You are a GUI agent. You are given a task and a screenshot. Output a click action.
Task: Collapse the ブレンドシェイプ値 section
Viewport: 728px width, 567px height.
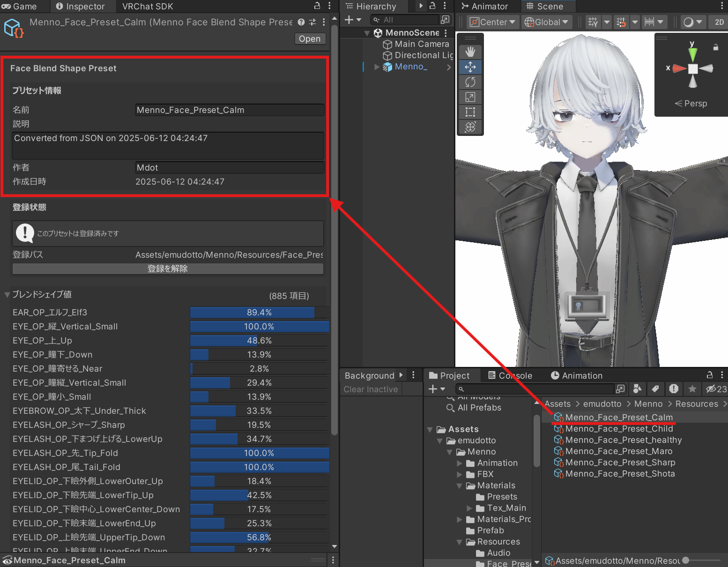(x=7, y=295)
